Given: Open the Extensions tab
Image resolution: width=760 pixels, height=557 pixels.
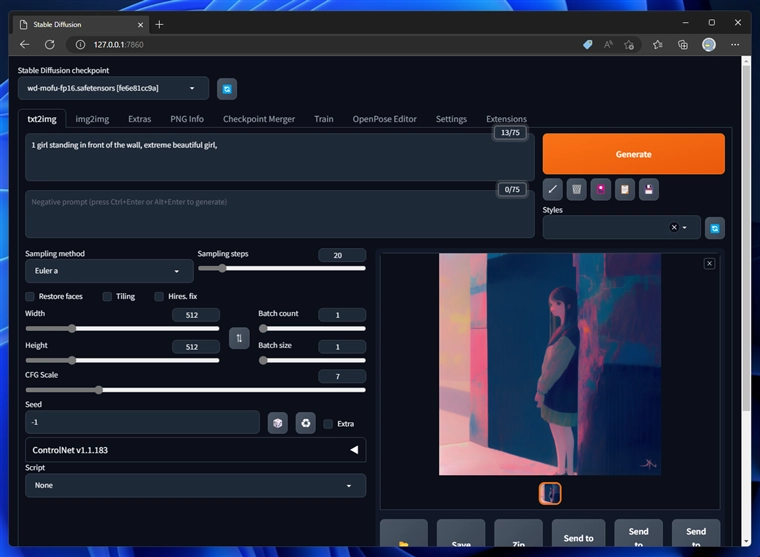Looking at the screenshot, I should pyautogui.click(x=506, y=119).
